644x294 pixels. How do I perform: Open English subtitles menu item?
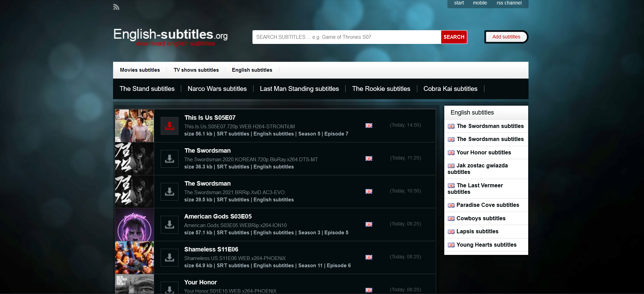[252, 70]
